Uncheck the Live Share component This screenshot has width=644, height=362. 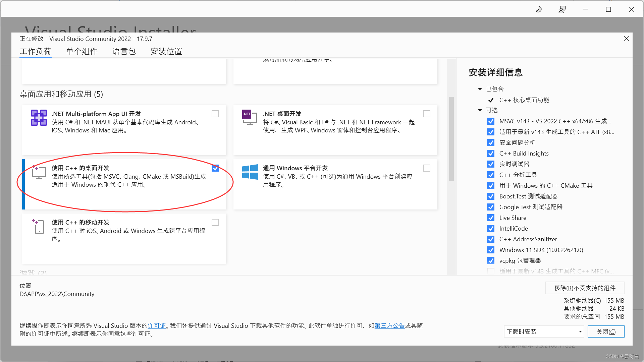pos(491,218)
